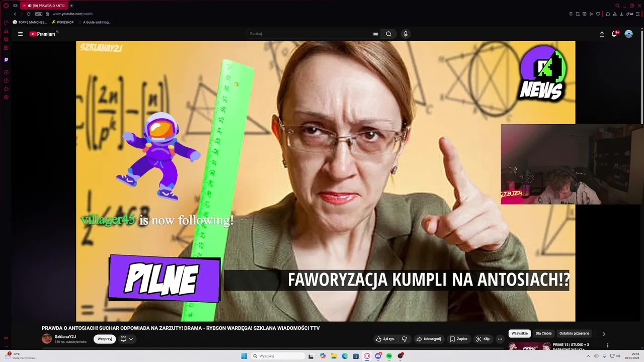The image size is (644, 362).
Task: Select the Wszystkie filter chip
Action: 520,333
